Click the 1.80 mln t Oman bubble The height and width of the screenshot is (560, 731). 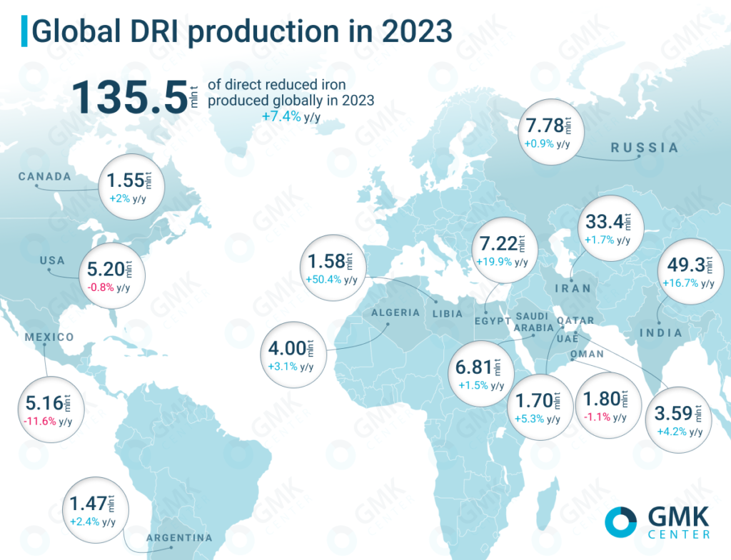[604, 406]
